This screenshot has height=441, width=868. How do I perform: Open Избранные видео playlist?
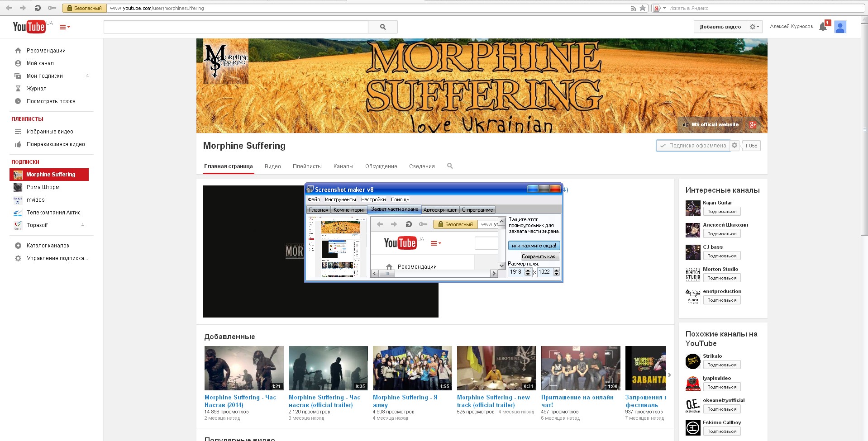[50, 132]
